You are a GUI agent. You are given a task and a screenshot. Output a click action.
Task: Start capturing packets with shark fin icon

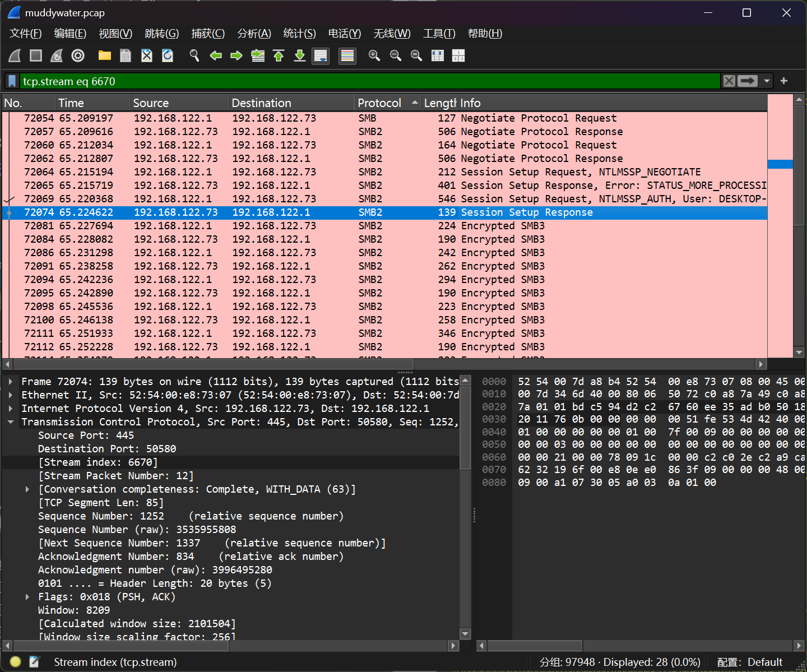pos(15,55)
